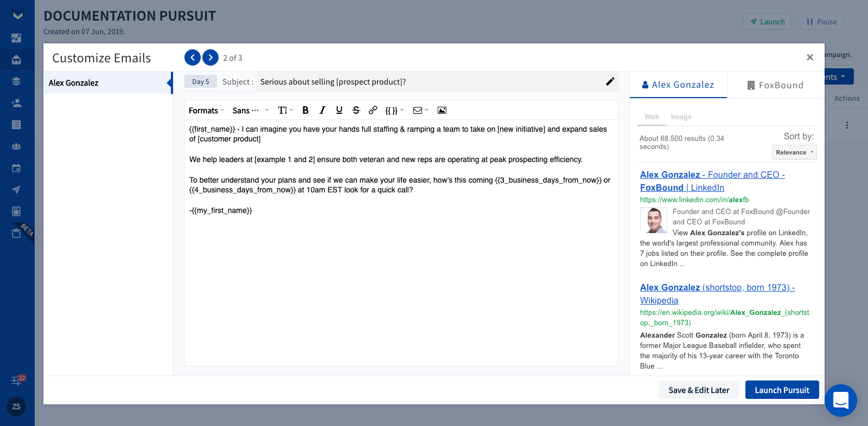Screen dimensions: 868x426
Task: Open the ZS user avatar menu
Action: [x=16, y=406]
